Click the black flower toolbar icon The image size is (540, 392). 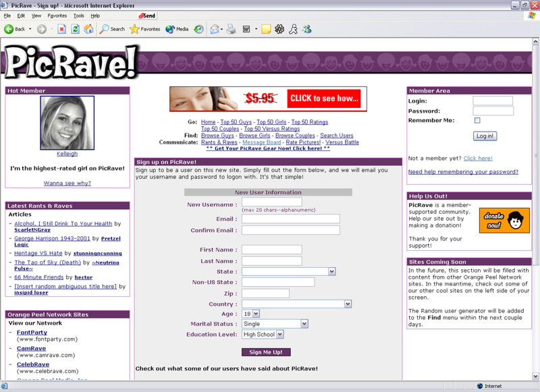point(279,29)
